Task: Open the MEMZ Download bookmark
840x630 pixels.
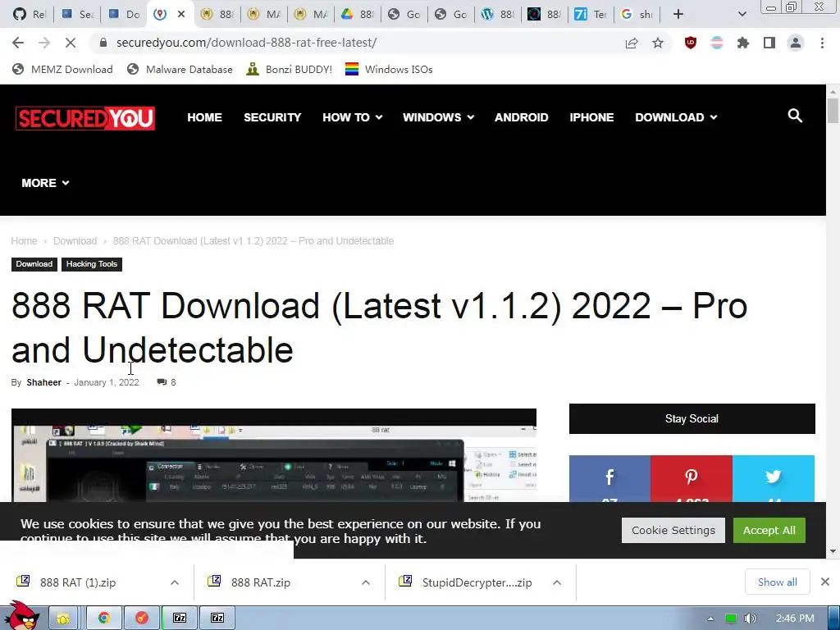Action: [62, 70]
